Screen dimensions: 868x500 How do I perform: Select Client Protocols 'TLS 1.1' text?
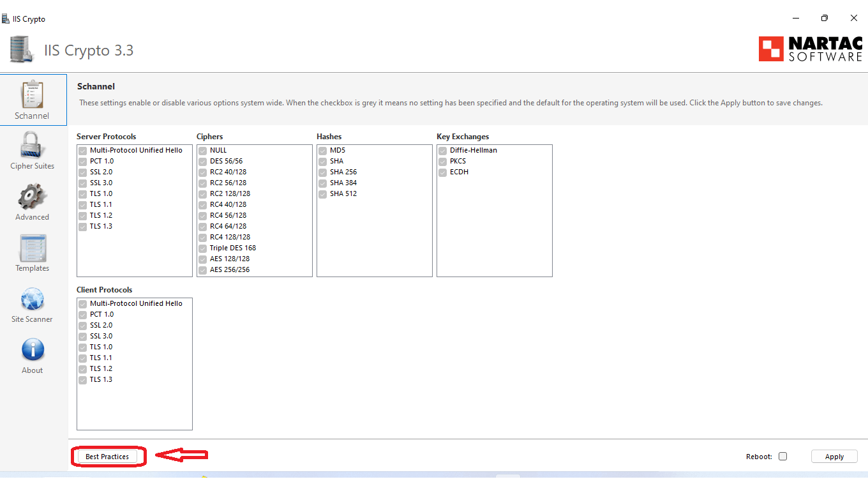(x=101, y=358)
